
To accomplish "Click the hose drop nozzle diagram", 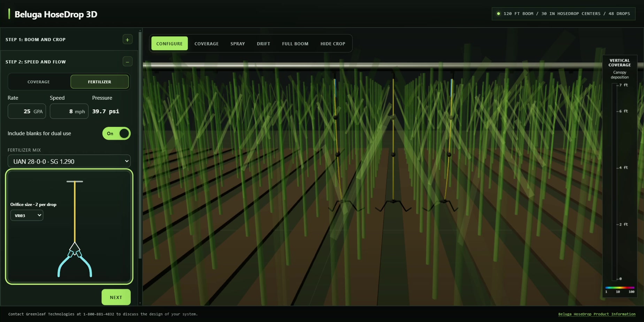I will pos(75,229).
